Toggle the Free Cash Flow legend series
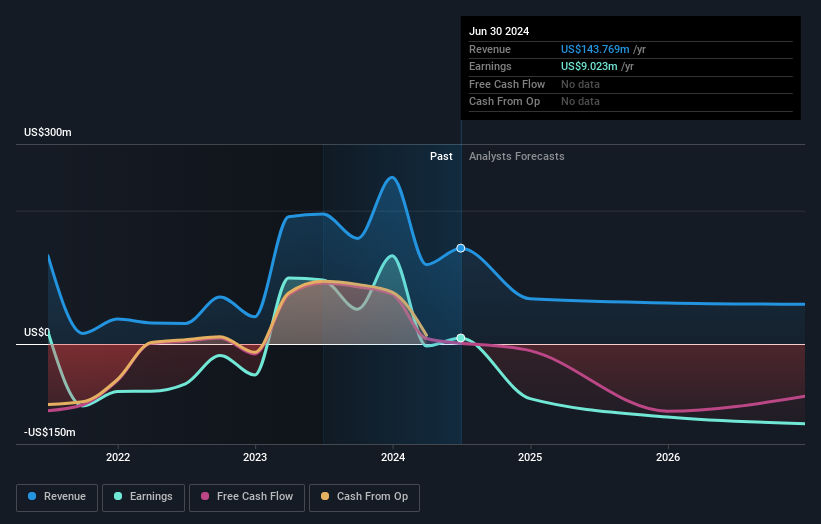This screenshot has height=524, width=821. [247, 497]
